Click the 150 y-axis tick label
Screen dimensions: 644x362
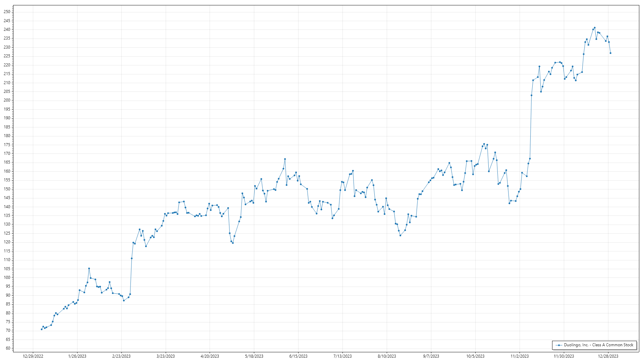pos(7,189)
